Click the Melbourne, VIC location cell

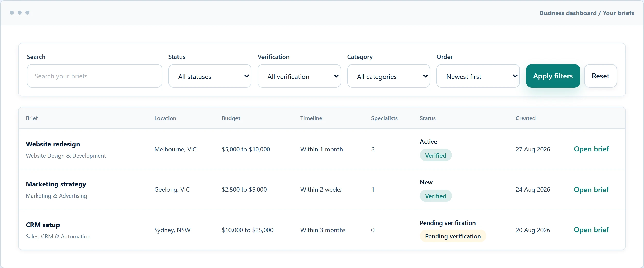tap(175, 149)
